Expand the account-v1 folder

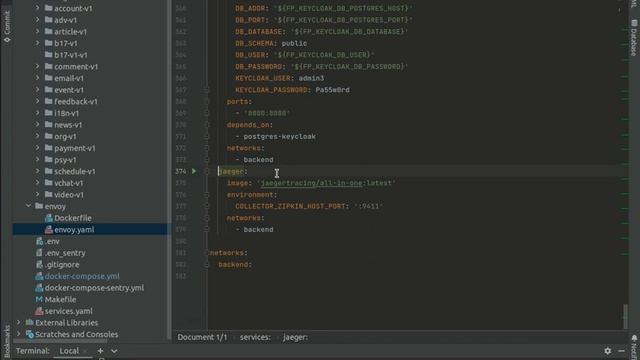pyautogui.click(x=38, y=8)
